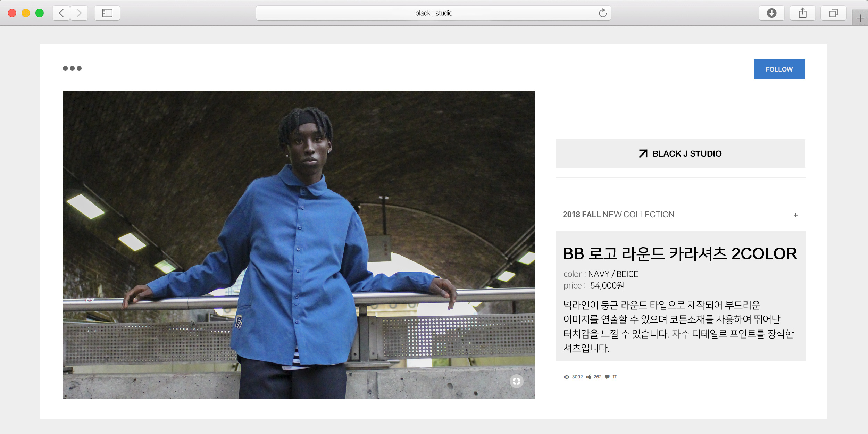868x434 pixels.
Task: Click the view count 3092
Action: (x=577, y=377)
